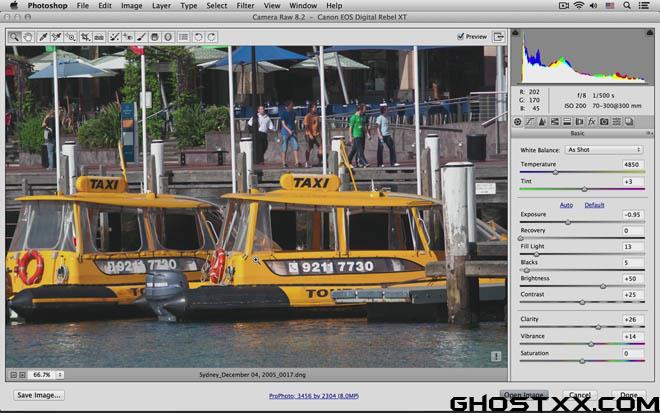Switch to the Tone Curve tab

(530, 122)
